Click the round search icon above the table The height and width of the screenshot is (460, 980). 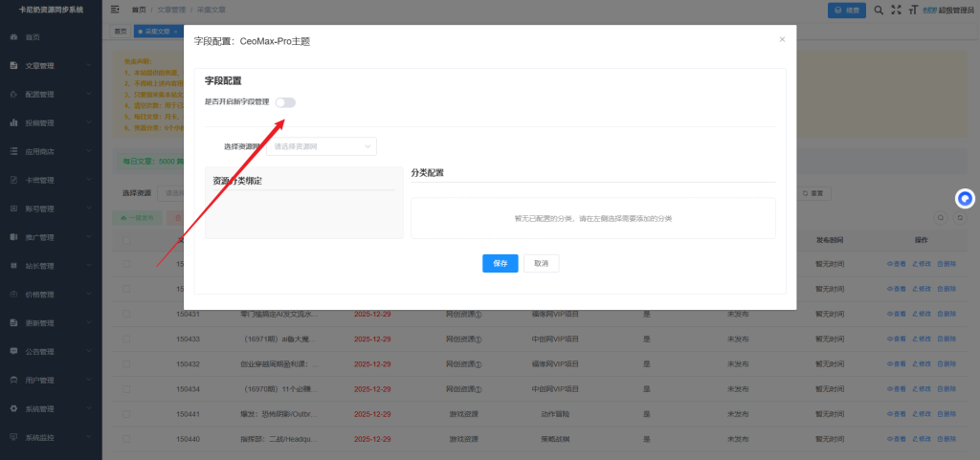[x=940, y=218]
